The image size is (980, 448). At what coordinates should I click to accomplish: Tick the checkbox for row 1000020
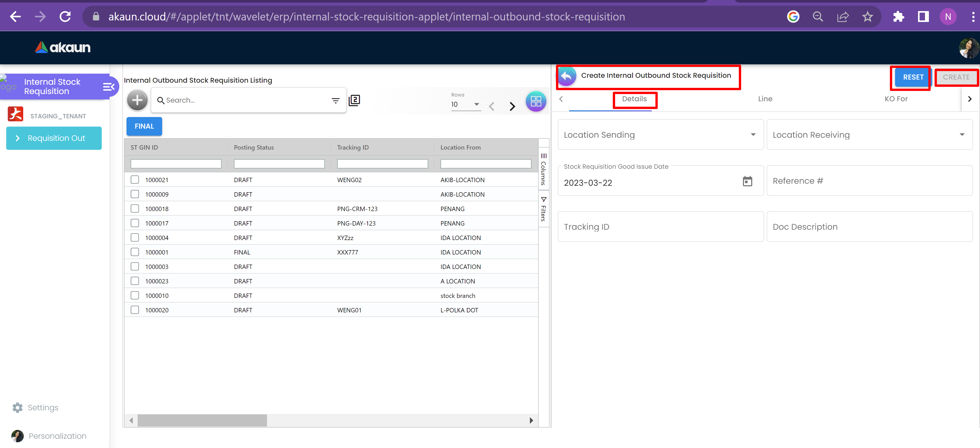(x=135, y=310)
